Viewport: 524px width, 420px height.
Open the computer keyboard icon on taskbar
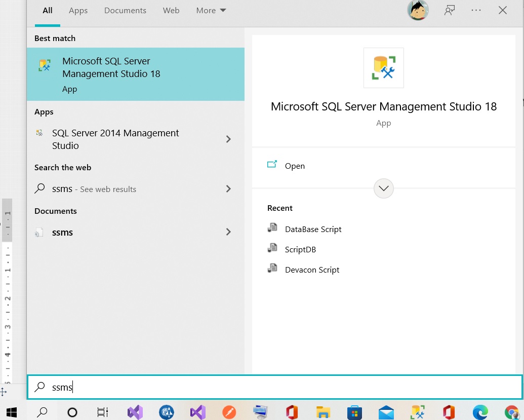pyautogui.click(x=261, y=412)
